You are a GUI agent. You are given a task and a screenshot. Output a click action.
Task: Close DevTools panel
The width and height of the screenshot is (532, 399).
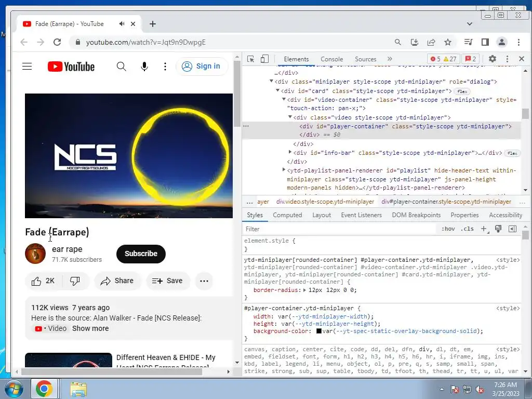pos(522,59)
